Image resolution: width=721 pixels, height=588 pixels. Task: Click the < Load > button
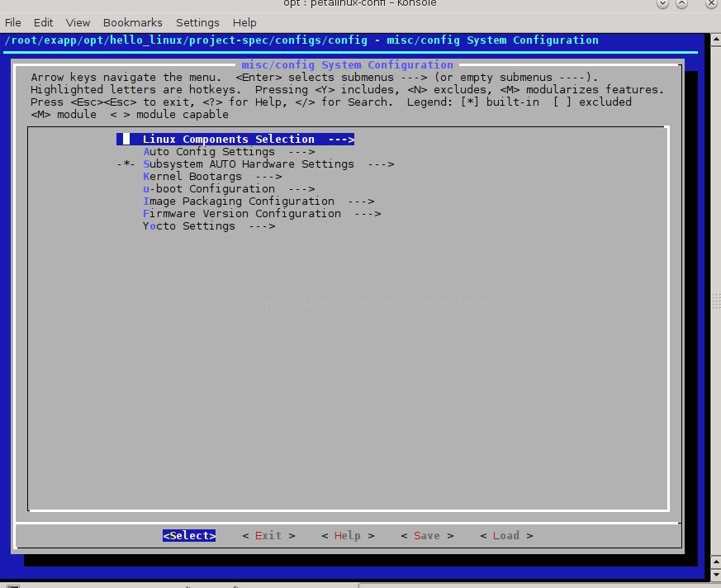[x=506, y=536]
